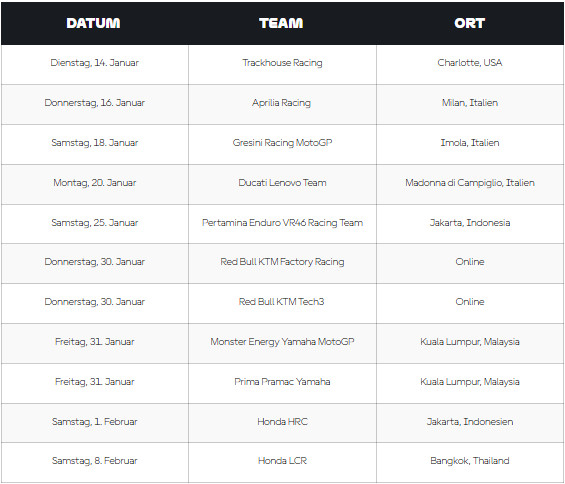Click Red Bull KTM Tech3 cell

(x=281, y=302)
